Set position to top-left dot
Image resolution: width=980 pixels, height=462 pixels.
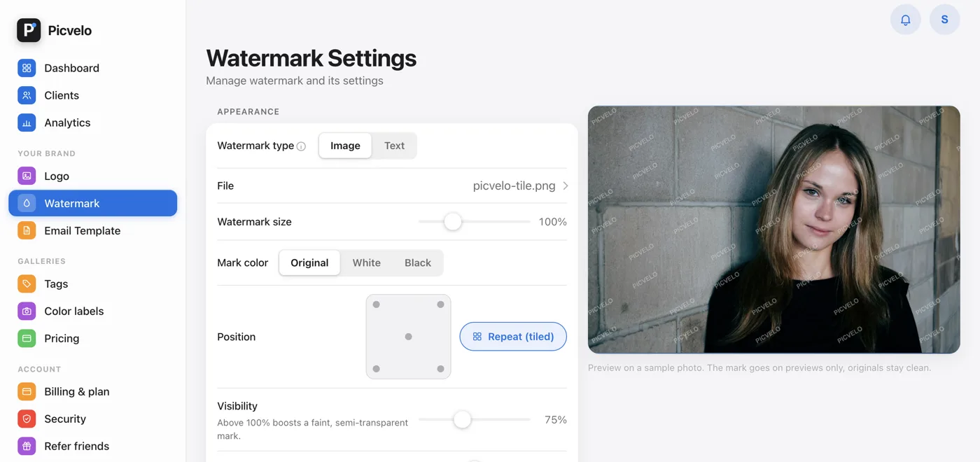tap(376, 304)
